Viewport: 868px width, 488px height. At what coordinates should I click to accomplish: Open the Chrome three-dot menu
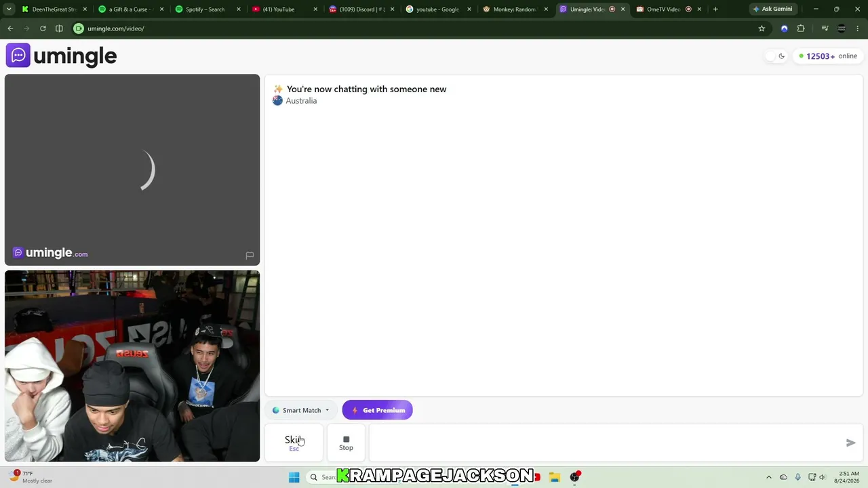click(x=858, y=28)
